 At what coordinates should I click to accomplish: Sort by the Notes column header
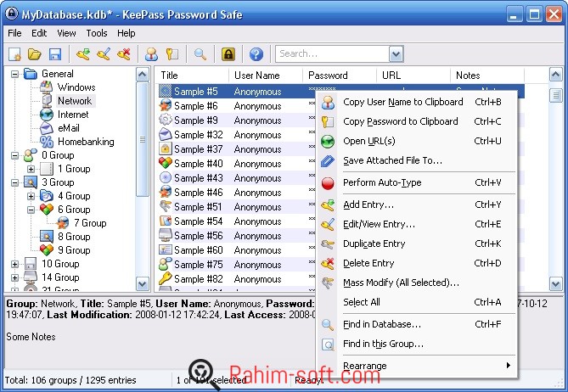pyautogui.click(x=487, y=76)
